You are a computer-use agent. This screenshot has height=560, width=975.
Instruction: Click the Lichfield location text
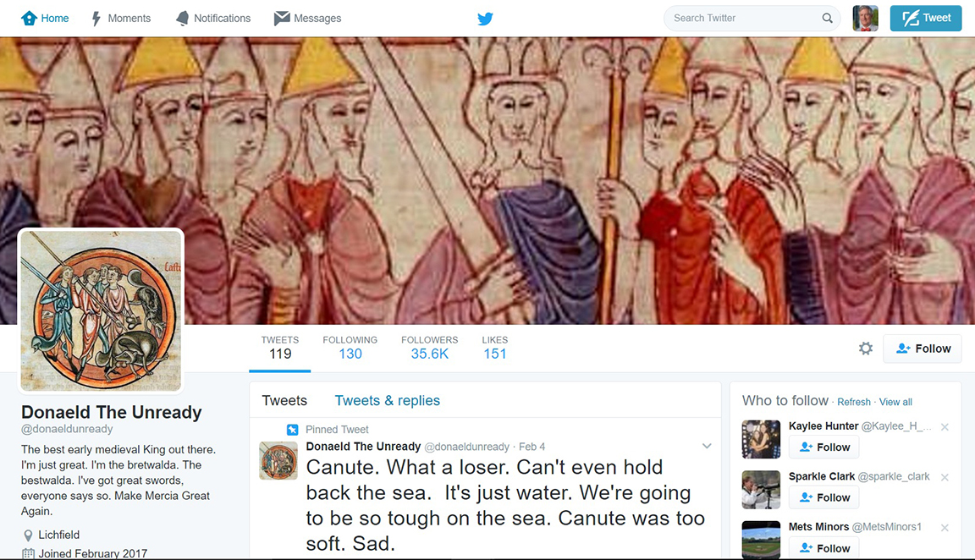(59, 535)
